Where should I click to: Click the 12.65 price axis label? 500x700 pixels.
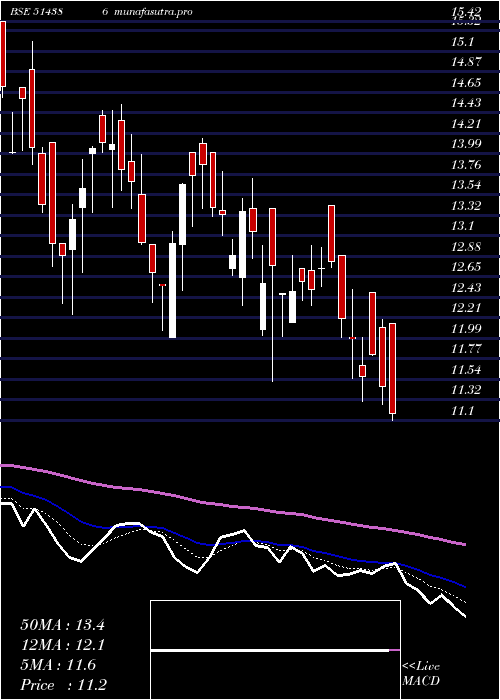coord(467,267)
